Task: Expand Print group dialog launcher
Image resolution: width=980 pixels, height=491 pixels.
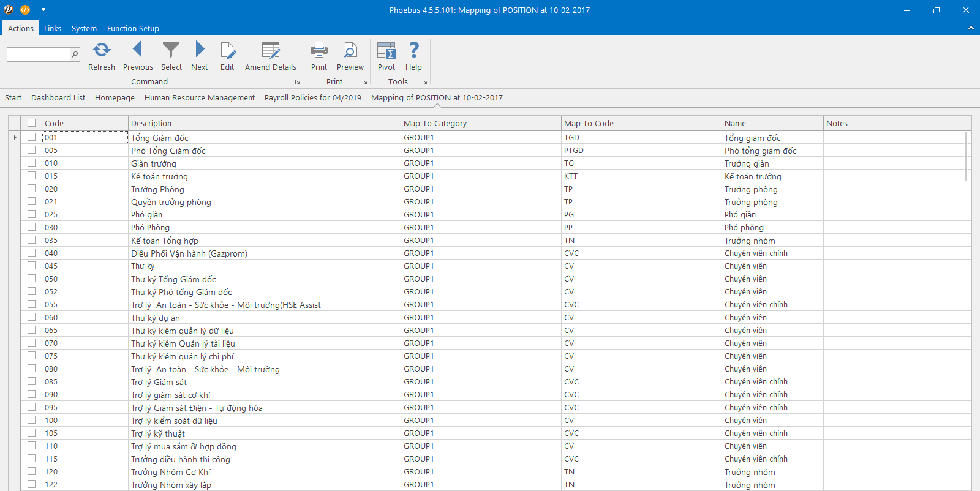Action: (364, 82)
